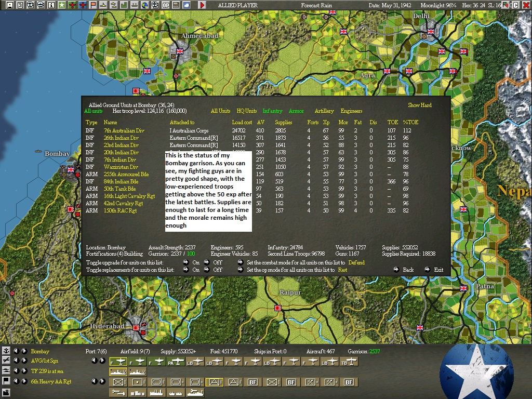Click the cloud weather toolbar icon
This screenshot has height=399, width=532.
187,5
